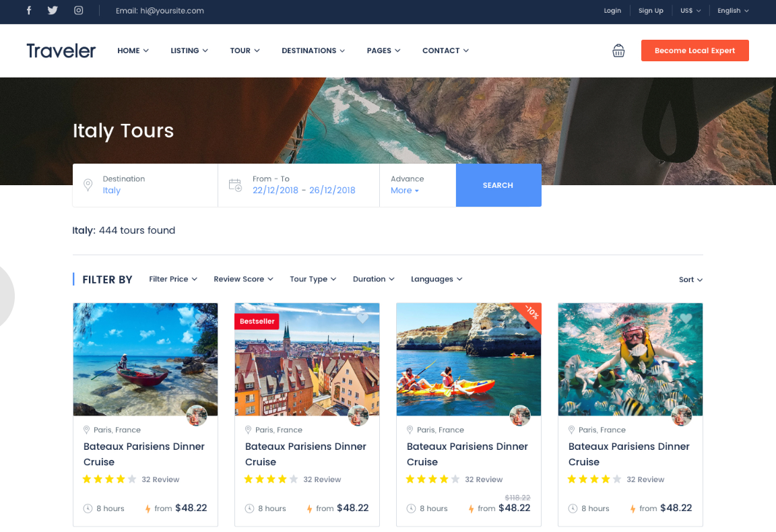Open the Sort dropdown

tap(690, 279)
